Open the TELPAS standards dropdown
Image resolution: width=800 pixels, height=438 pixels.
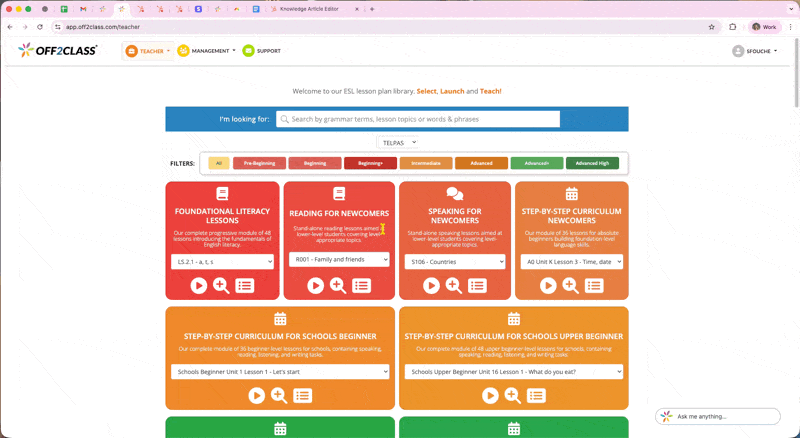[397, 143]
